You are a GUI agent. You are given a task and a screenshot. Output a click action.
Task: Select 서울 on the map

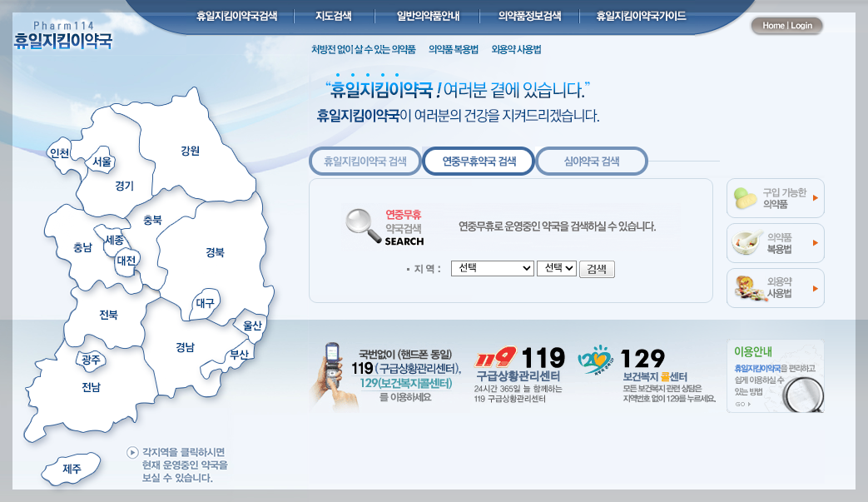point(102,162)
